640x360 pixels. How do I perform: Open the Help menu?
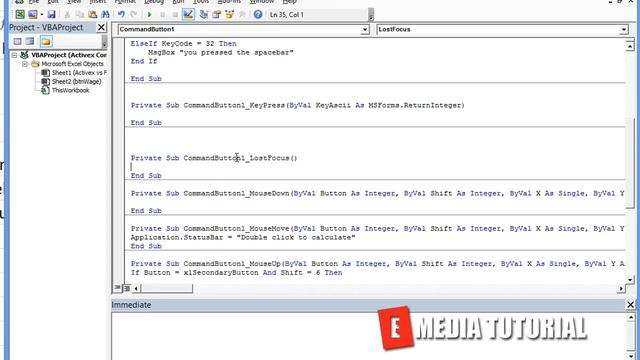[x=289, y=2]
